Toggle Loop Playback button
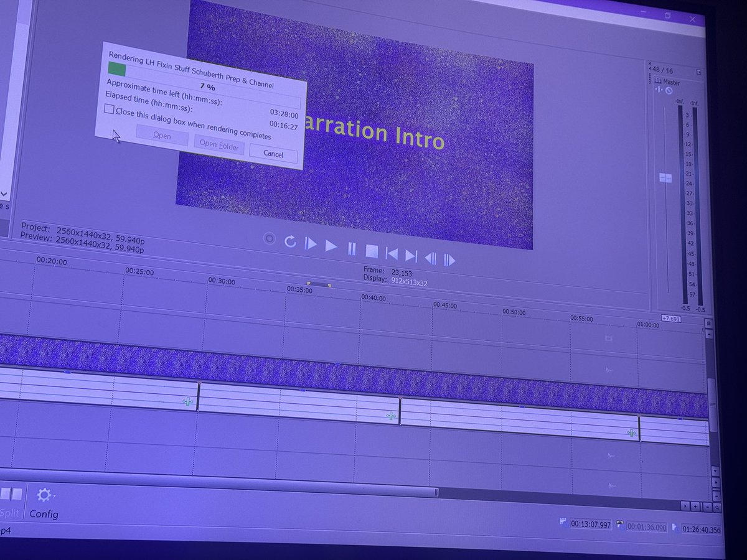The image size is (747, 560). [x=290, y=241]
